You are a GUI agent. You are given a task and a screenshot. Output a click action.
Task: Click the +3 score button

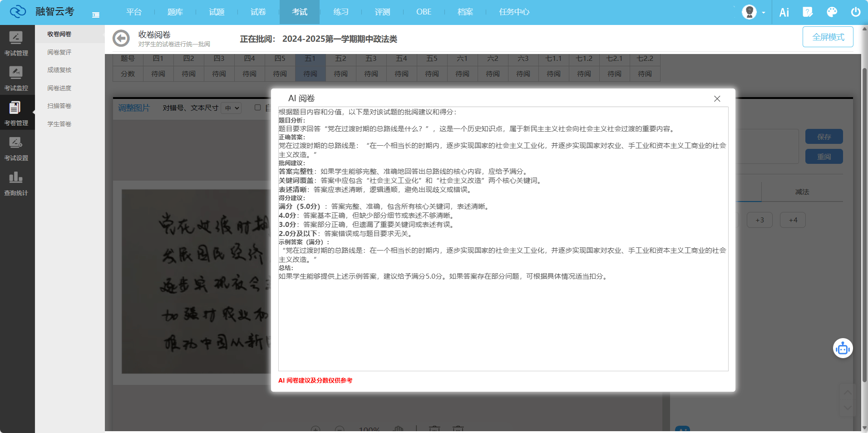point(759,220)
